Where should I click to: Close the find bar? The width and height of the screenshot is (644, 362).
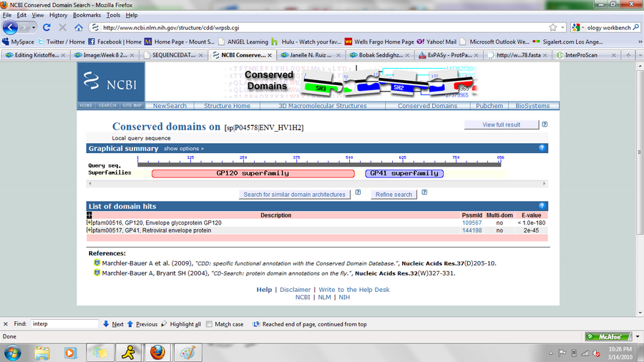click(6, 324)
